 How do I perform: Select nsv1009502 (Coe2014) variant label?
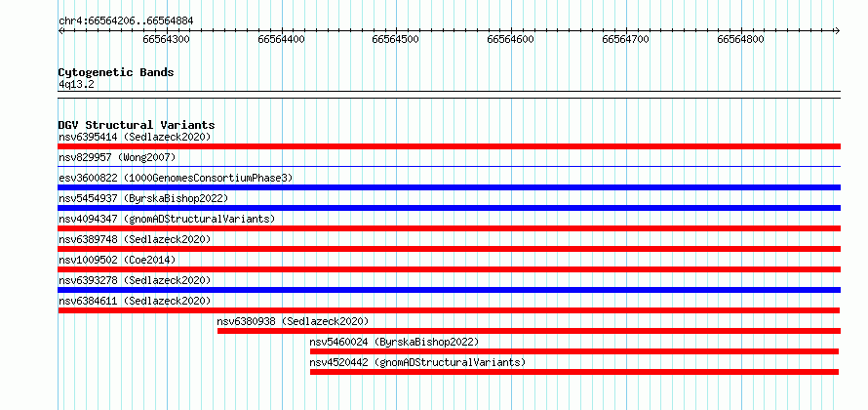[x=117, y=260]
